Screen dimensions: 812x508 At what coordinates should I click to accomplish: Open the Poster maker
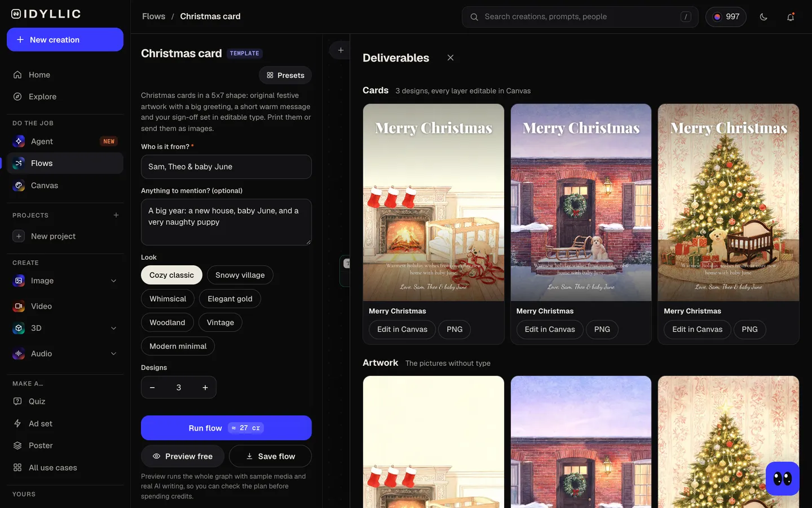coord(65,445)
